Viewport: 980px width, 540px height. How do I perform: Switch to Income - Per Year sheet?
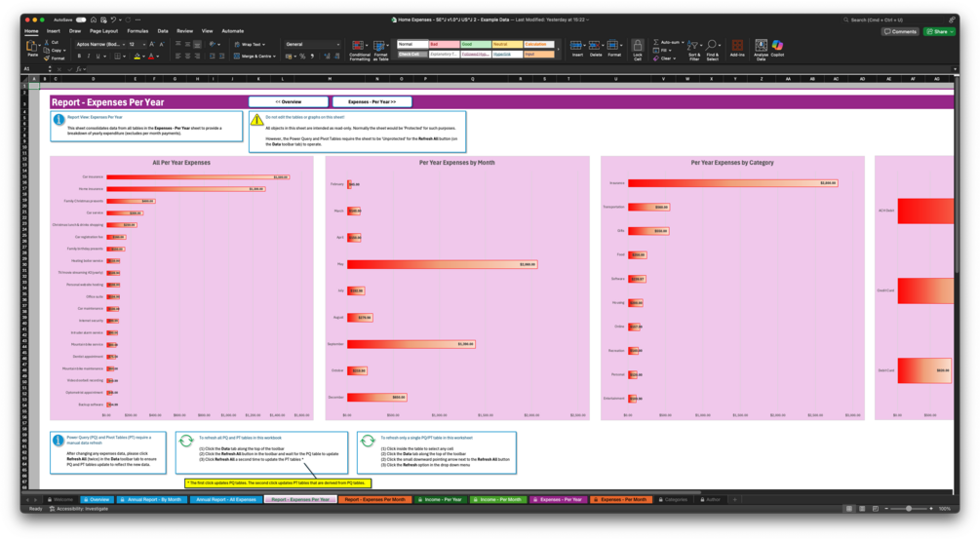pyautogui.click(x=441, y=499)
